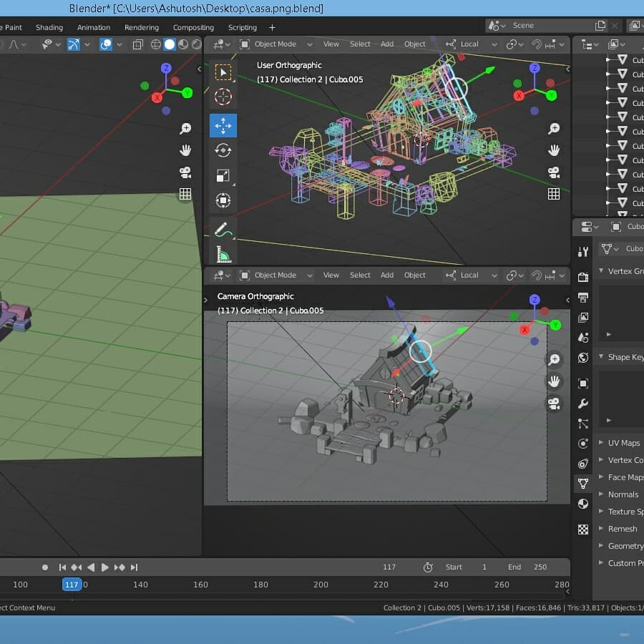Open the Particles properties tab
644x644 pixels.
pos(583,424)
